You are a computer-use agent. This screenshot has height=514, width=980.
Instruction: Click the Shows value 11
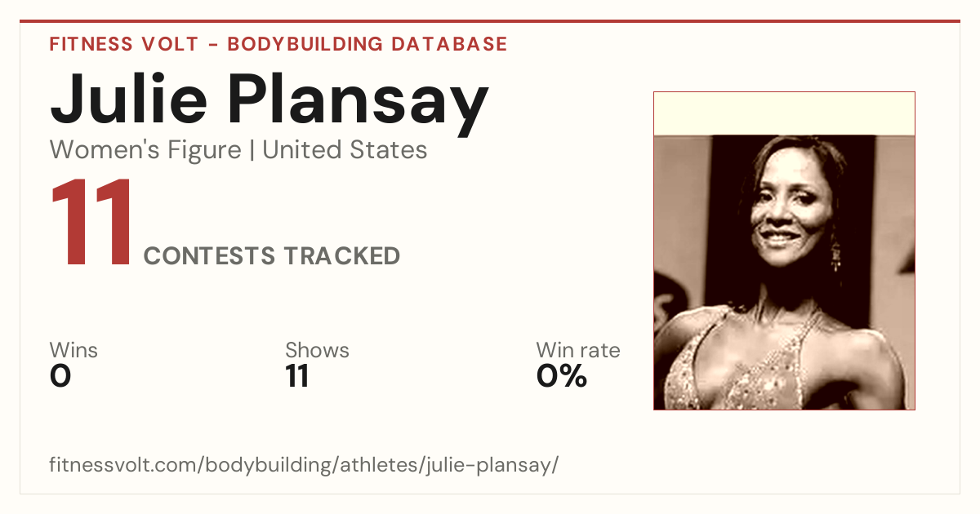click(297, 376)
